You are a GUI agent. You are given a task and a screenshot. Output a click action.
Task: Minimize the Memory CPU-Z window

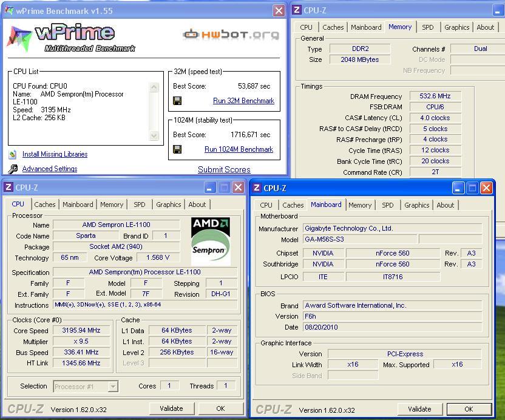(498, 11)
